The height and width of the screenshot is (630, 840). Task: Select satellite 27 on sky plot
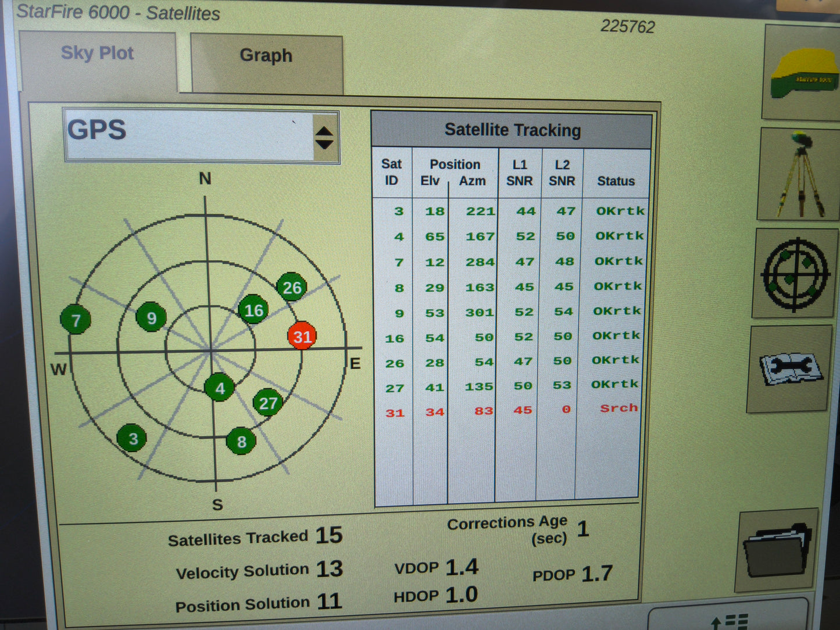[268, 403]
